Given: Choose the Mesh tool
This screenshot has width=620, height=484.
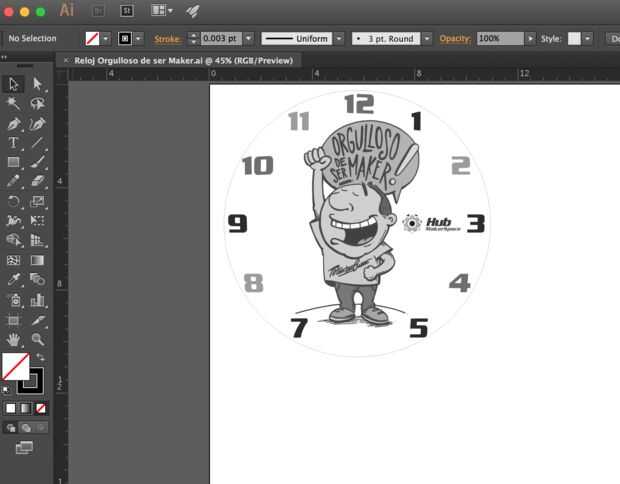Looking at the screenshot, I should [x=13, y=260].
